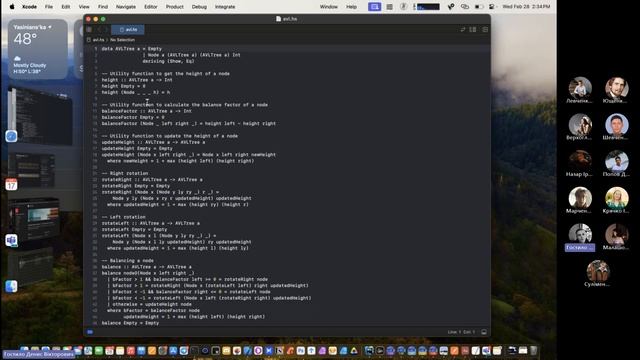Image resolution: width=640 pixels, height=360 pixels.
Task: Open the Integrate menu
Action: pyautogui.click(x=225, y=7)
